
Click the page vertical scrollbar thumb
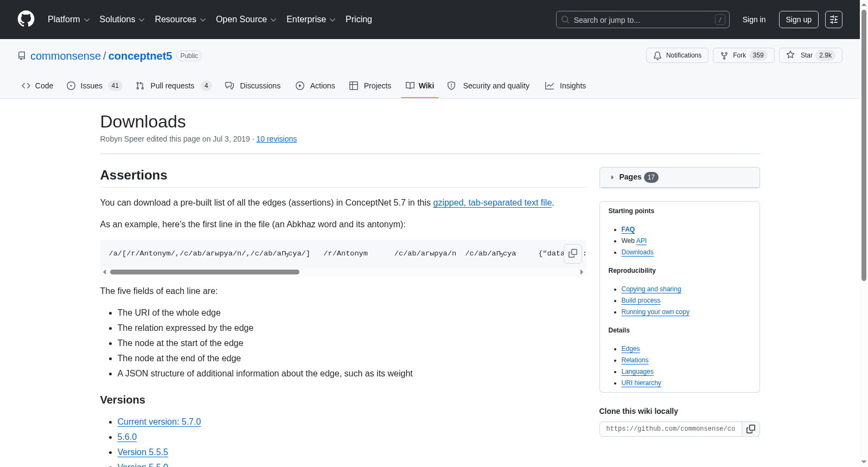(864, 145)
